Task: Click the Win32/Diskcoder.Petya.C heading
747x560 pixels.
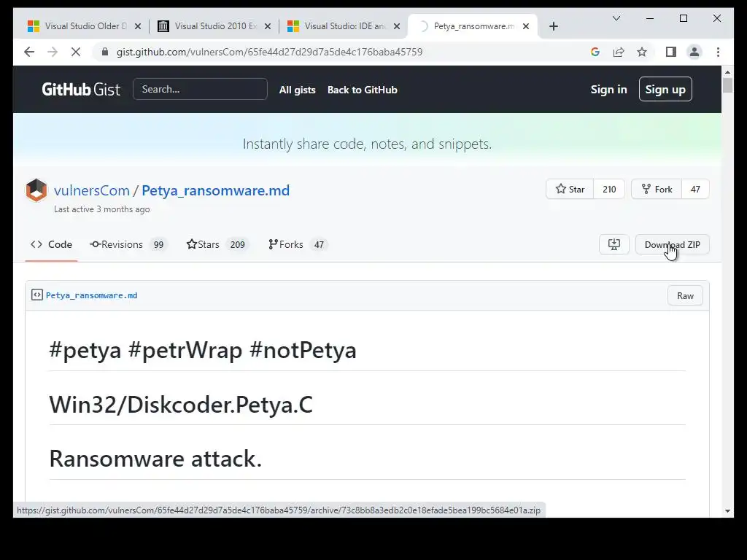Action: click(181, 404)
